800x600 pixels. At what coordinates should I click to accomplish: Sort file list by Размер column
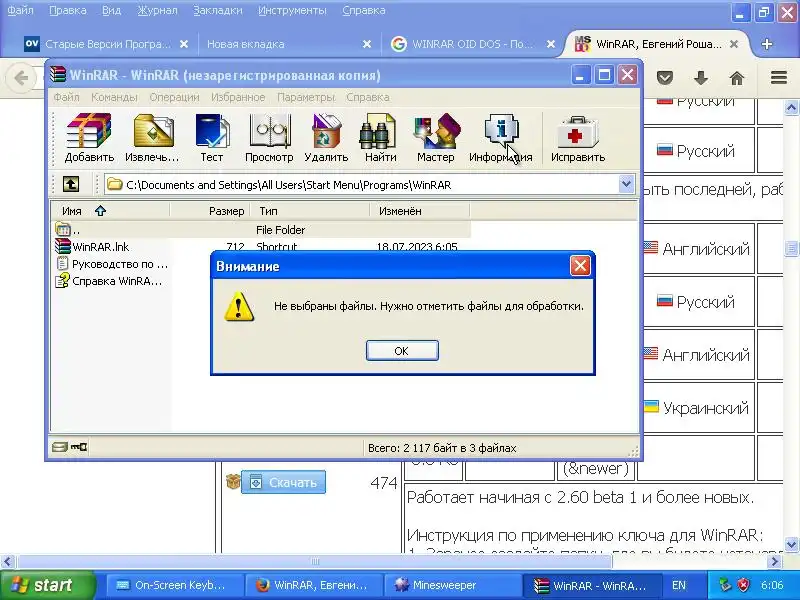point(209,211)
